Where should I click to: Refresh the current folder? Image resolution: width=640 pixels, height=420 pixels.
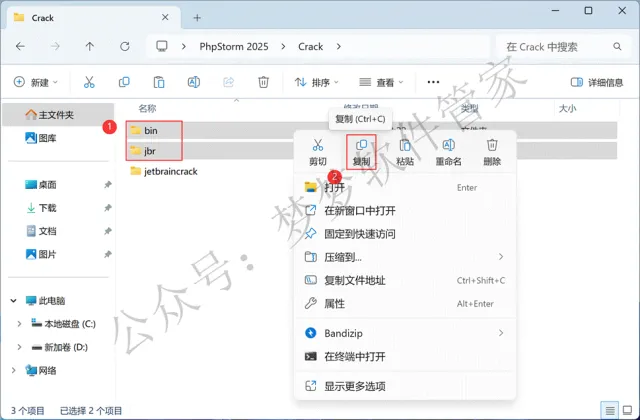point(124,47)
